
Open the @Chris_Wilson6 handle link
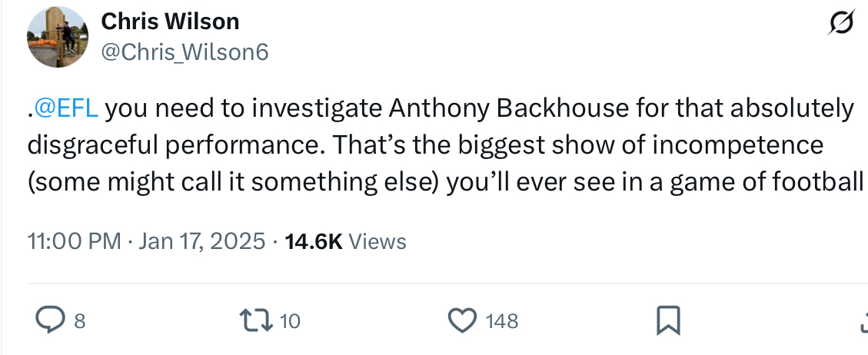click(x=185, y=53)
